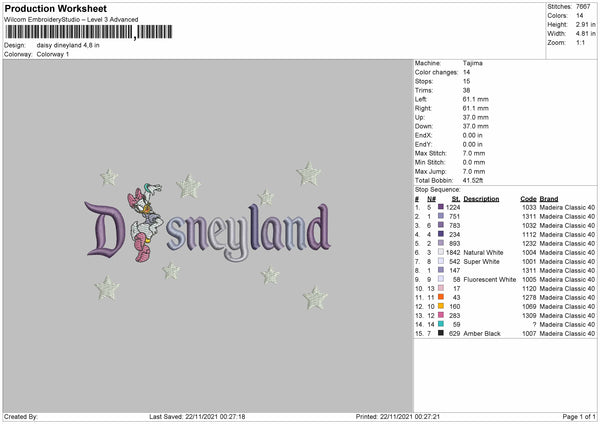Select the magenta swatch for code 1309

[441, 315]
